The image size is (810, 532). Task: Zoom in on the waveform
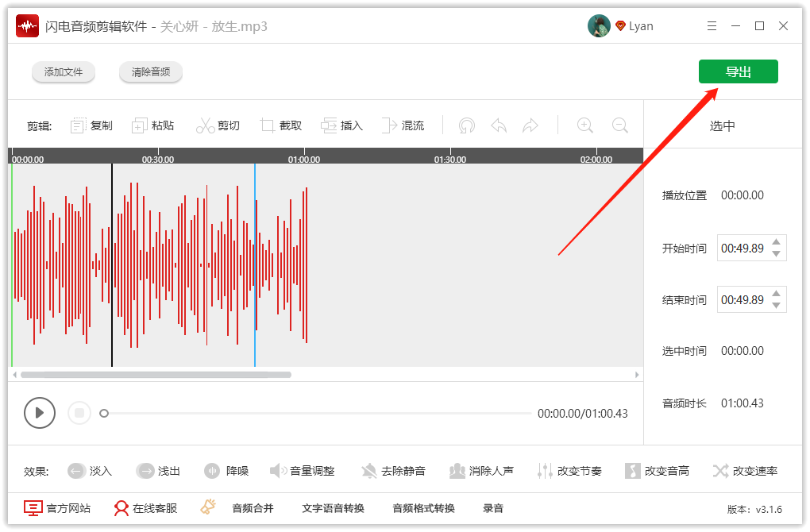(585, 125)
